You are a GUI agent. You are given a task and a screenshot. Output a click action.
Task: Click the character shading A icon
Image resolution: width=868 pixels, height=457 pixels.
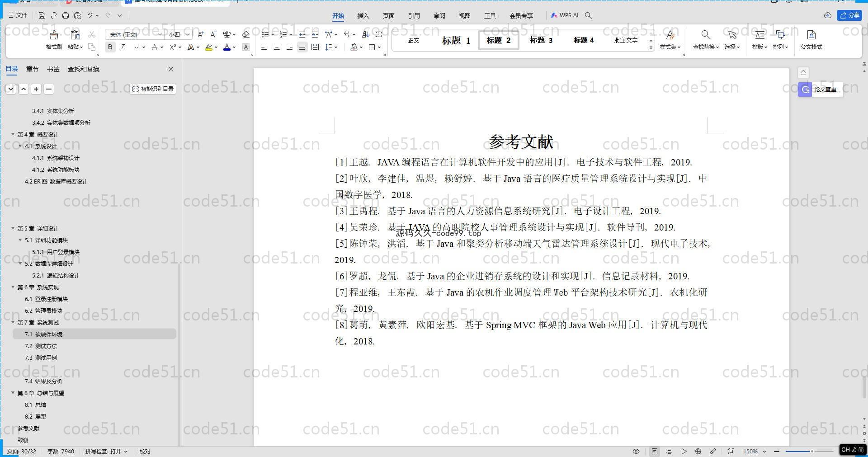click(246, 47)
